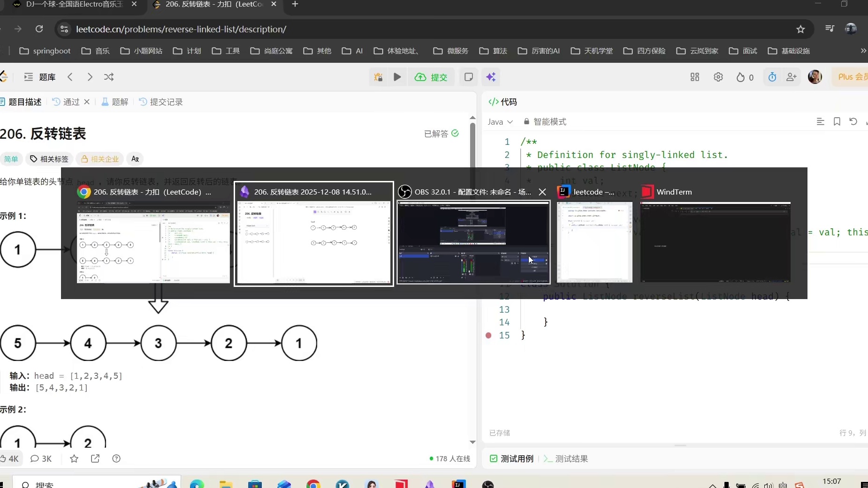The width and height of the screenshot is (868, 488).
Task: Like the problem with 4K thumbs-up
Action: coord(9,458)
